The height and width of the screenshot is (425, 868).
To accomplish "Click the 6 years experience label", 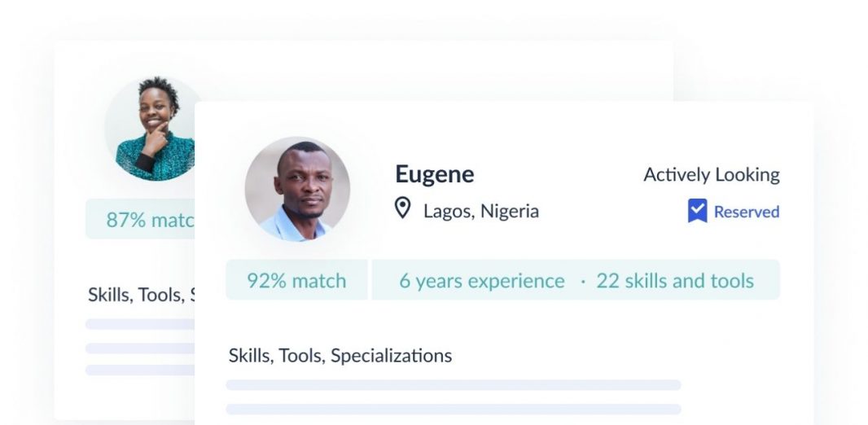I will point(481,281).
